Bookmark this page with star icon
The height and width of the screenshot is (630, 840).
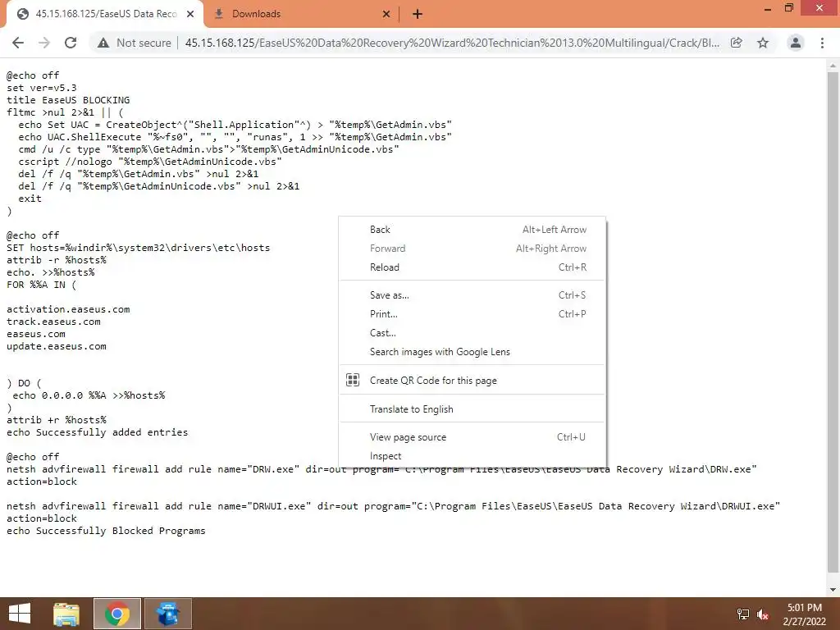(x=763, y=43)
